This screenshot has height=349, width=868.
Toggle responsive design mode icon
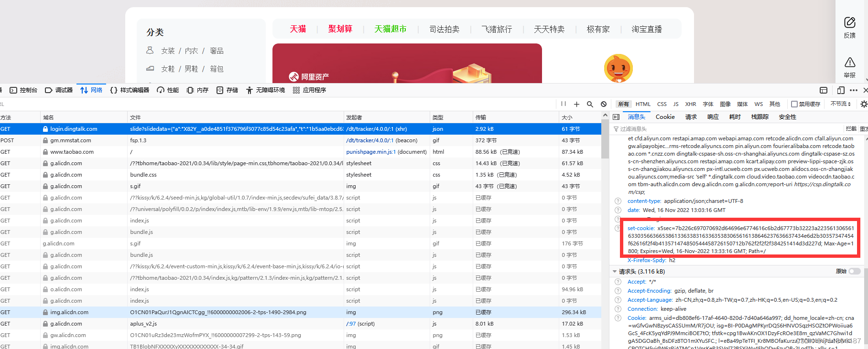click(841, 90)
